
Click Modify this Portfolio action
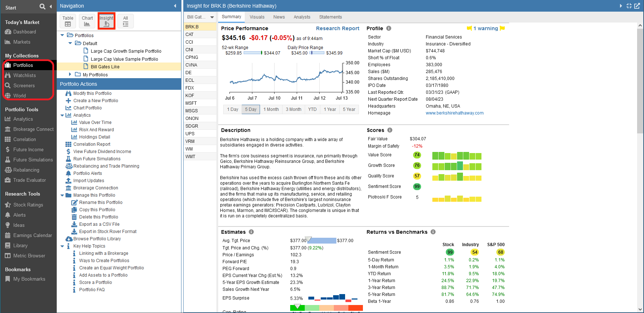(x=92, y=93)
